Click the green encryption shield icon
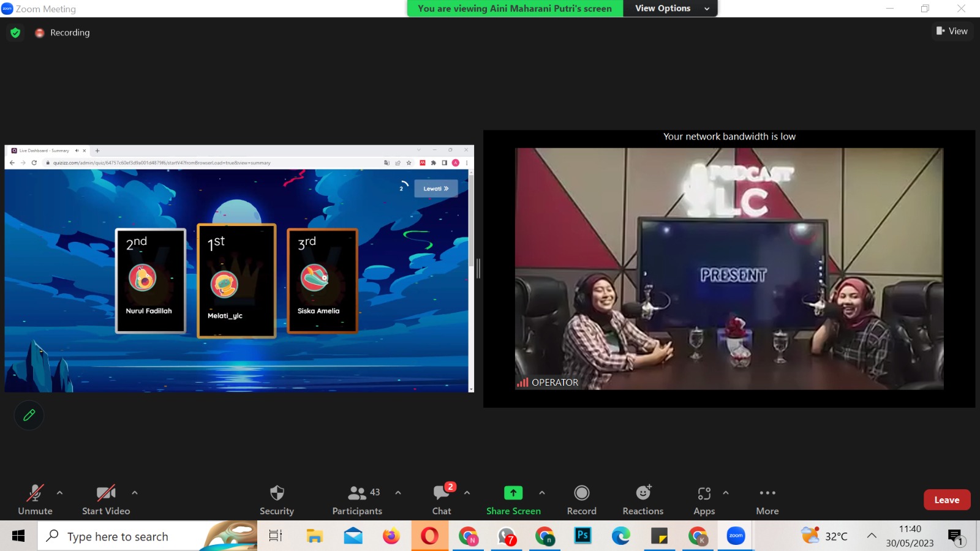Image resolution: width=980 pixels, height=551 pixels. tap(15, 32)
